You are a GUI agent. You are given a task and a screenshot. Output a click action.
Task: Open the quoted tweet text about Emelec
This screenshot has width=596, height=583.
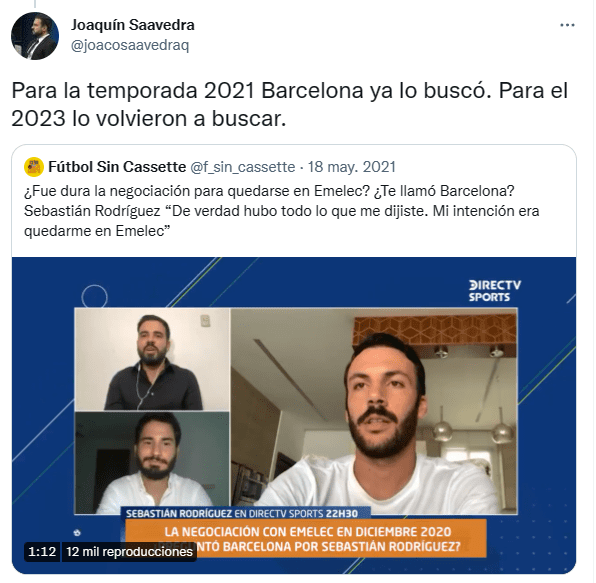click(282, 211)
